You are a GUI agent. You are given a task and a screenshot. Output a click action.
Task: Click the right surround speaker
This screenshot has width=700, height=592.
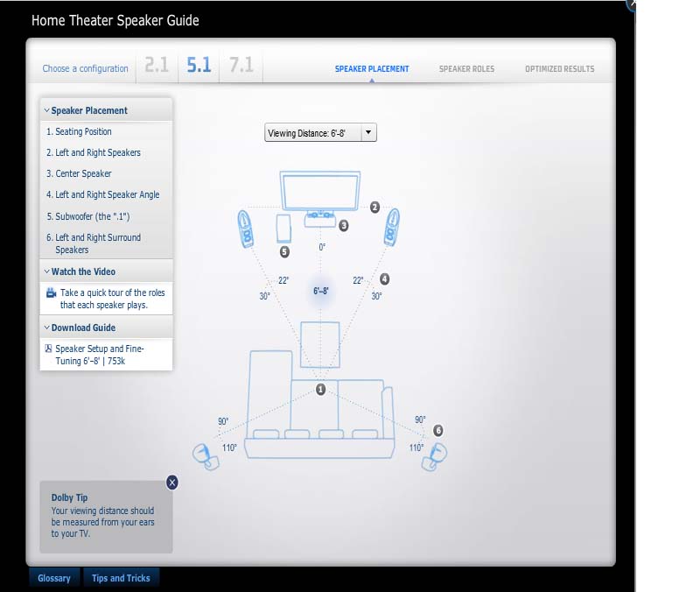tap(434, 456)
